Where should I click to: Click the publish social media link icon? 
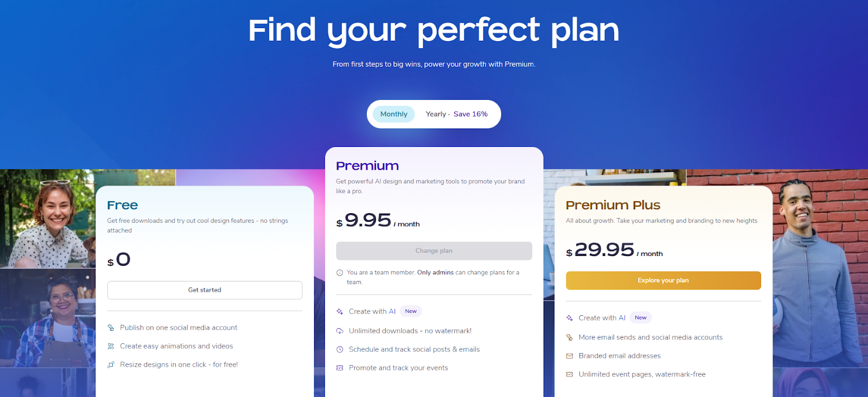pos(111,327)
